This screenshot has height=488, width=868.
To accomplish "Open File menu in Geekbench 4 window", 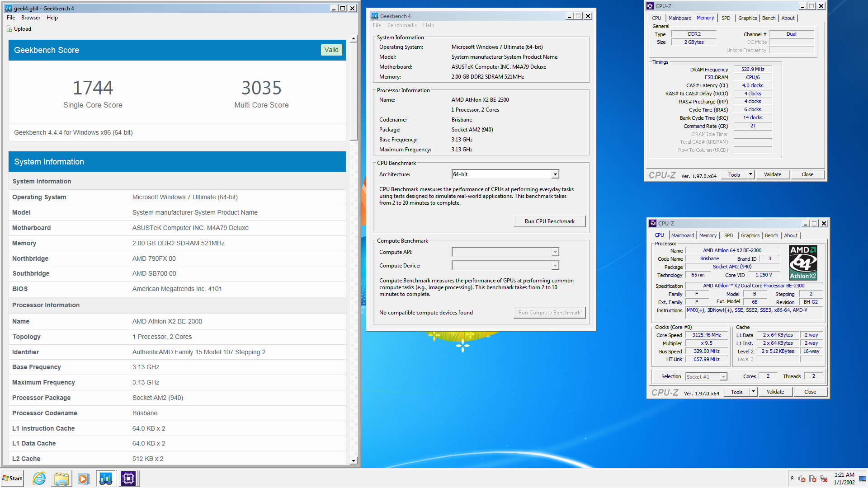I will click(377, 25).
